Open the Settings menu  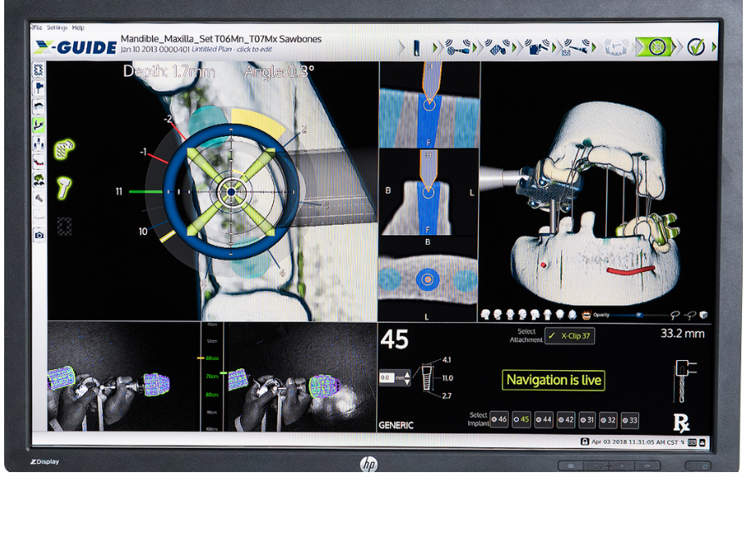(56, 27)
